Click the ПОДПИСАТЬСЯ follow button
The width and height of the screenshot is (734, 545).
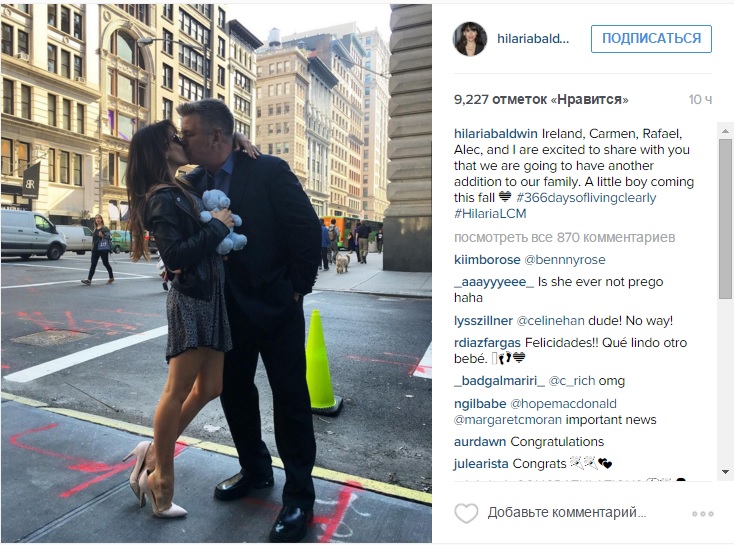[x=651, y=38]
